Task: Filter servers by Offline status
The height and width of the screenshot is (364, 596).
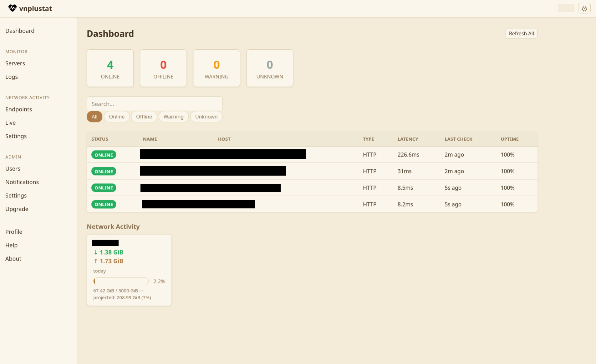Action: [144, 117]
